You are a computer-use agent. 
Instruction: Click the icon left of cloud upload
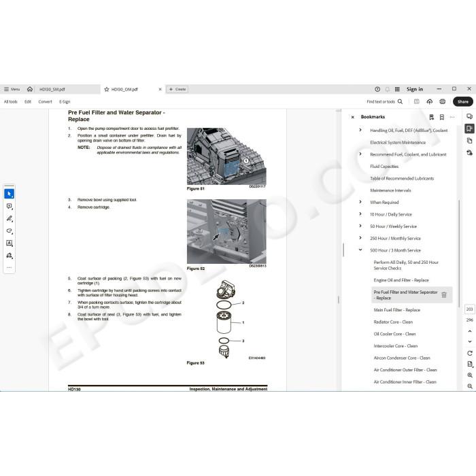pyautogui.click(x=417, y=102)
